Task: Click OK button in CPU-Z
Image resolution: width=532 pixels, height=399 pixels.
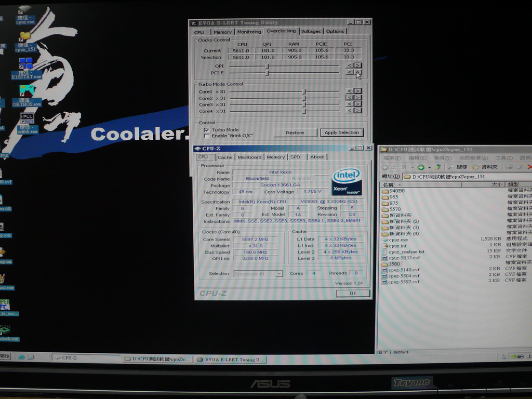Action: (353, 293)
